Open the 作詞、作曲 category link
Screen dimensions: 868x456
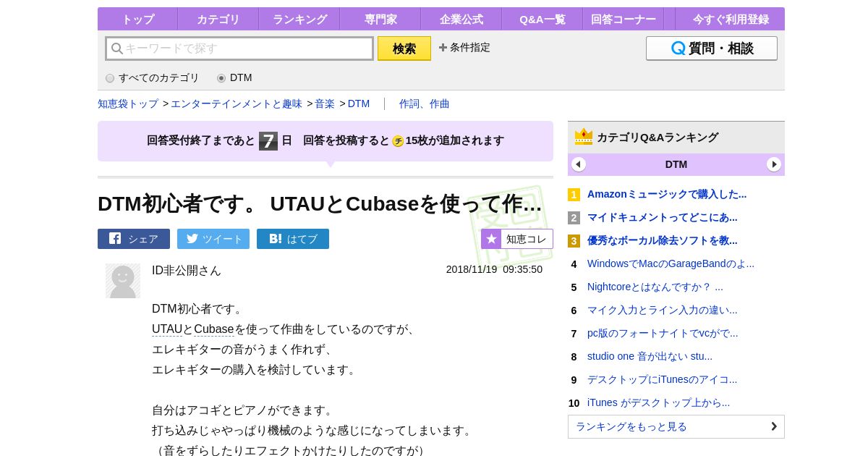[x=424, y=104]
